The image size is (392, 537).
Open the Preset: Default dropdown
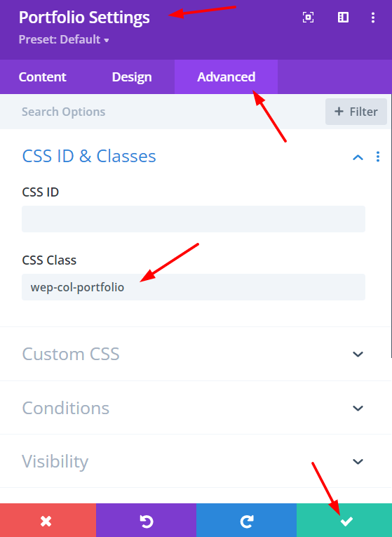64,39
